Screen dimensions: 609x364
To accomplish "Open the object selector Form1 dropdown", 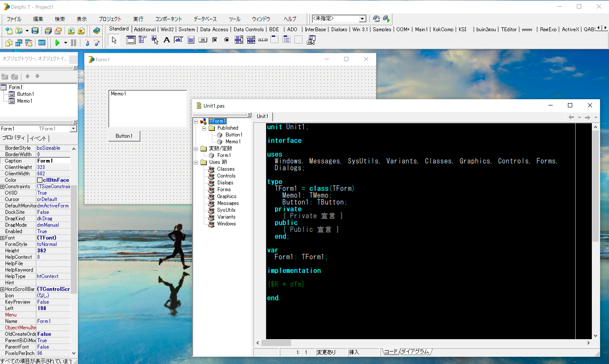I will [x=73, y=129].
